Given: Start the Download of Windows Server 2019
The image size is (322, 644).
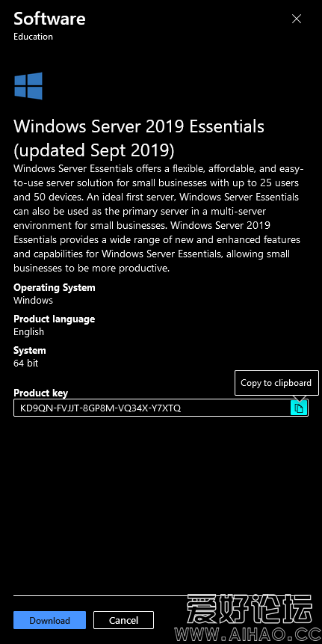Looking at the screenshot, I should (x=49, y=620).
